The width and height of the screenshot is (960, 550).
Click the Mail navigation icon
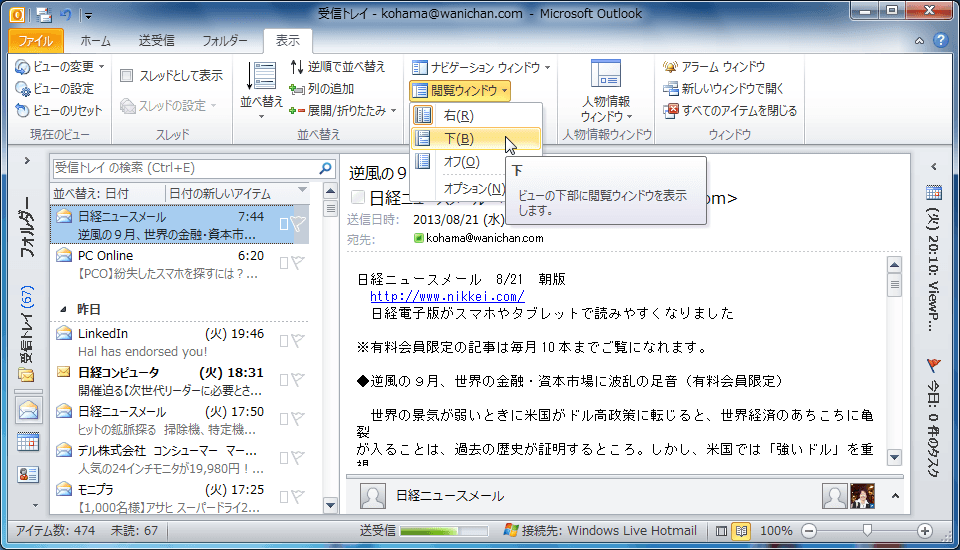tap(28, 410)
